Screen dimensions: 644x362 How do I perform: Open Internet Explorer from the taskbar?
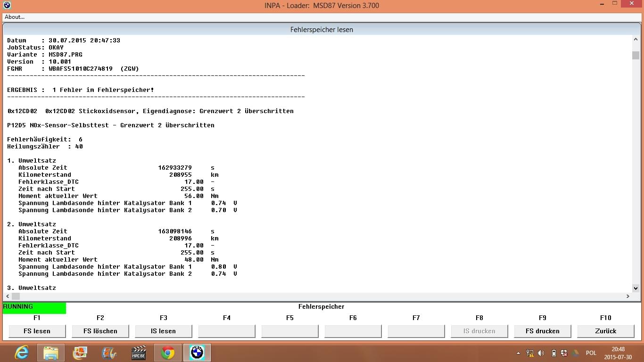point(22,353)
